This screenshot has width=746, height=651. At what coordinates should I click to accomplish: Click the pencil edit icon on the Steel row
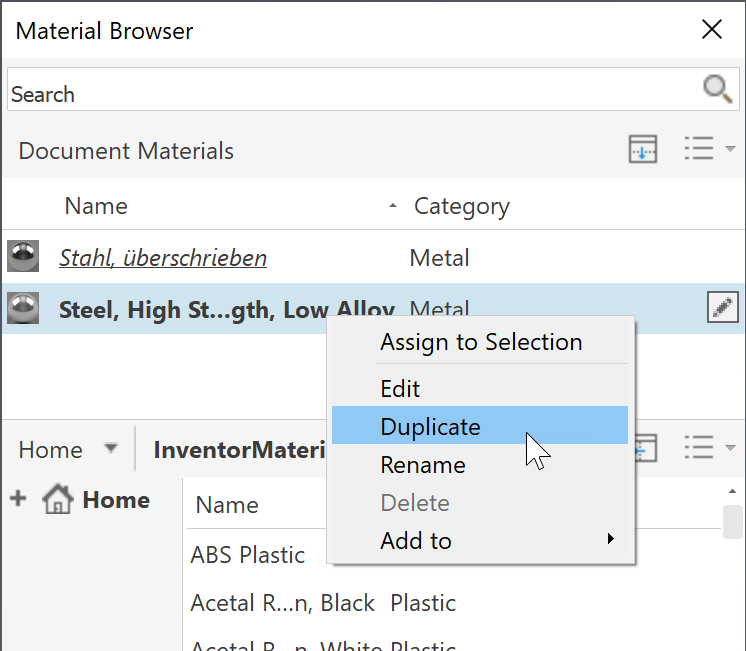[x=722, y=307]
